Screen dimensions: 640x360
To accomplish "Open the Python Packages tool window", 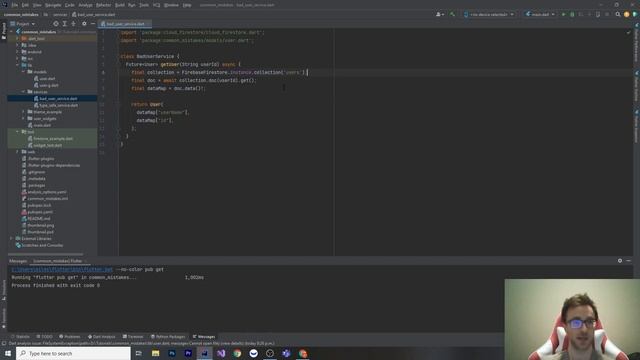I will pyautogui.click(x=168, y=337).
